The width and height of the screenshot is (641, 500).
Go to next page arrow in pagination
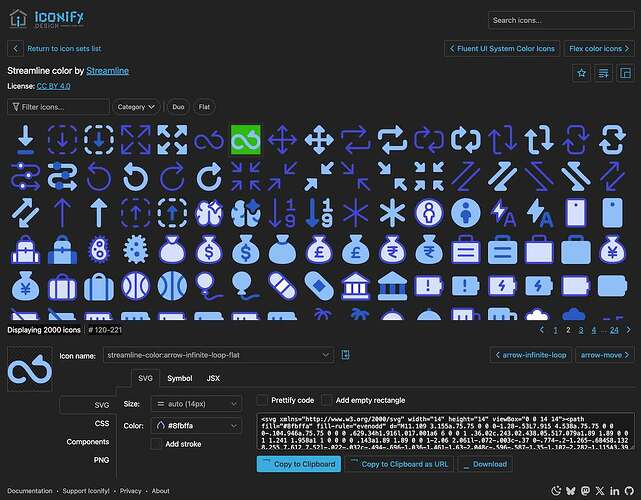click(629, 330)
